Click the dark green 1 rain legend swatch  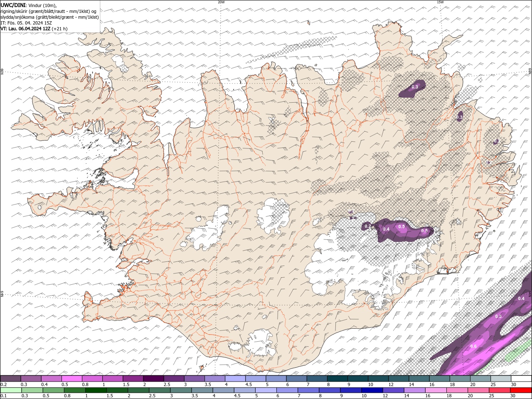[96, 390]
